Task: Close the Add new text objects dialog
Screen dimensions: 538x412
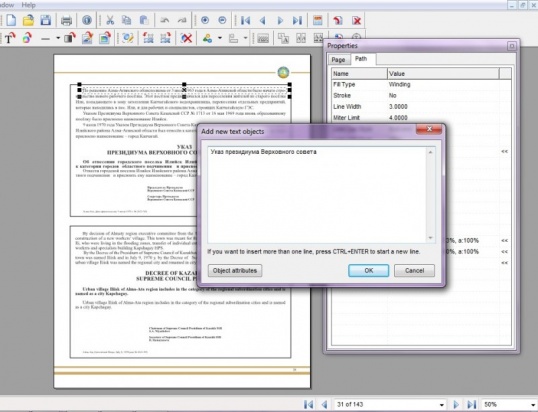Action: [x=429, y=129]
